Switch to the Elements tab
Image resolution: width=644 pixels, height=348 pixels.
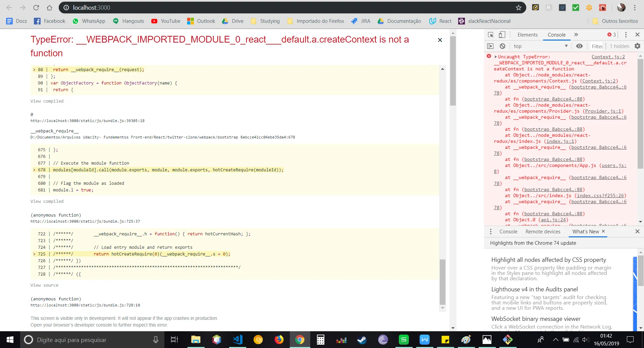tap(527, 35)
